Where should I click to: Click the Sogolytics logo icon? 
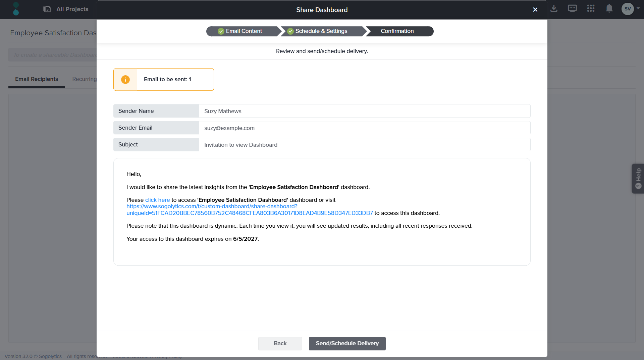click(16, 9)
